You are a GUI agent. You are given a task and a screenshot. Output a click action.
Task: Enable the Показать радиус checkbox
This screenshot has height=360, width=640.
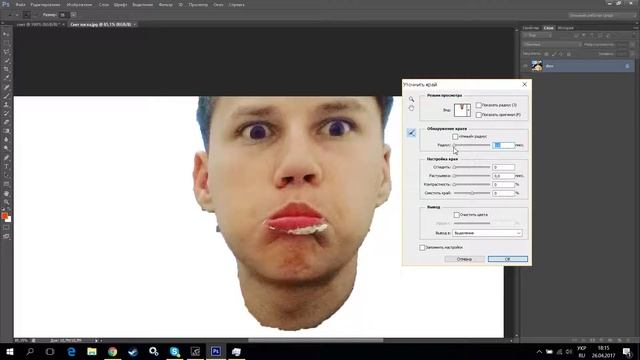479,105
